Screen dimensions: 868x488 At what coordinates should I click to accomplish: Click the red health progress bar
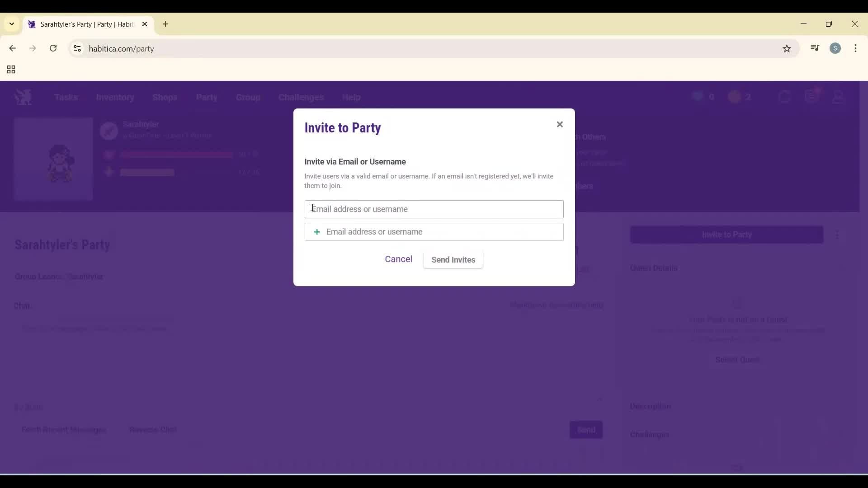[176, 154]
